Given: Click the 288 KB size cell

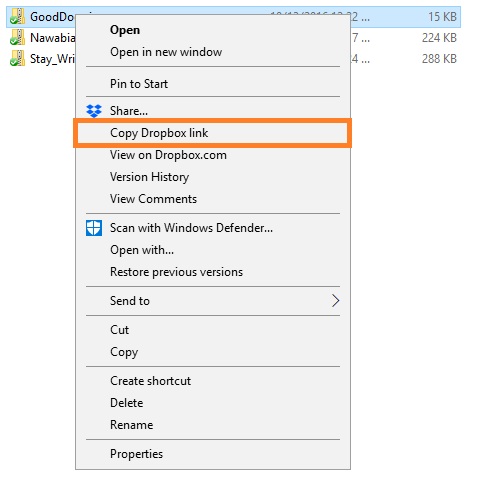Looking at the screenshot, I should point(439,59).
